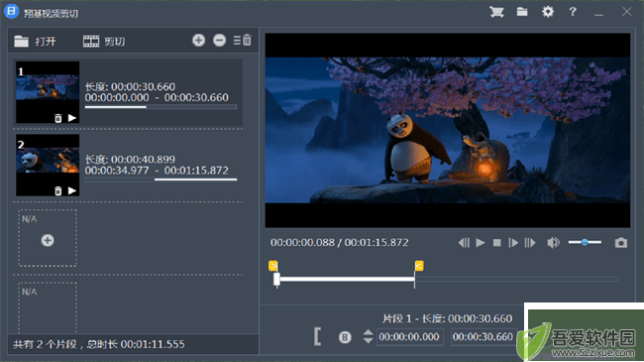Click end time field 00:00:30.660

(483, 337)
